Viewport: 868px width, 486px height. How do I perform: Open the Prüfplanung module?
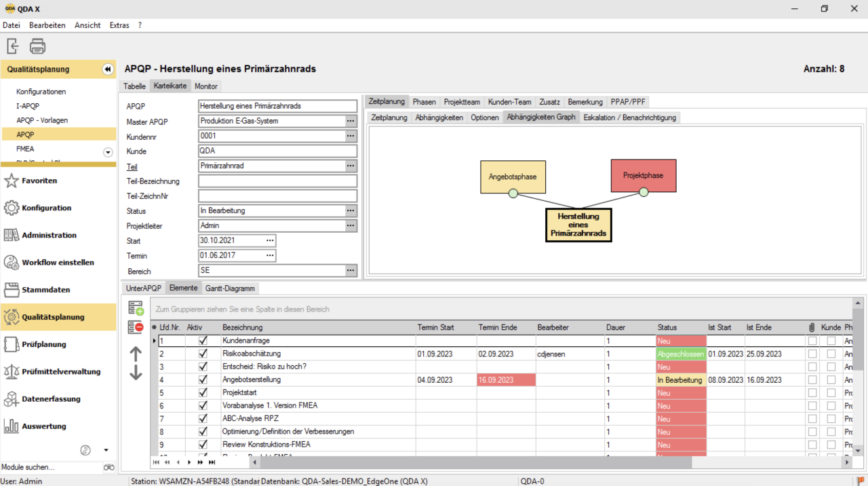coord(58,344)
